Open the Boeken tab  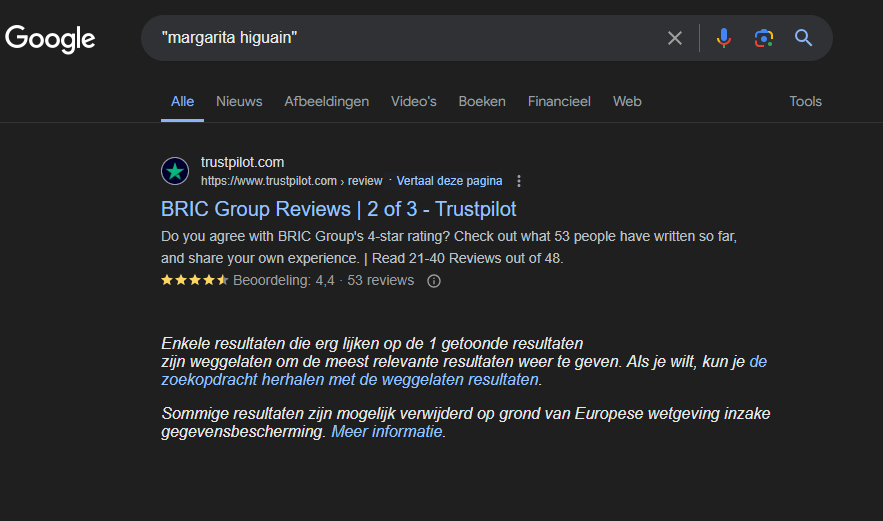[482, 101]
